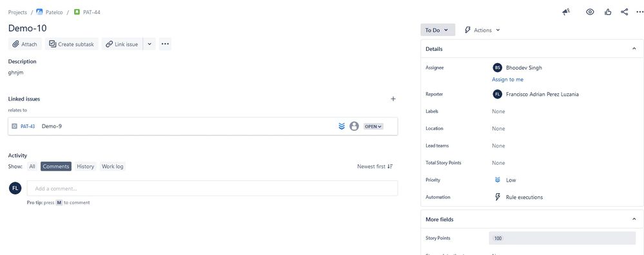Click Create subtask button
644x255 pixels.
coord(72,44)
